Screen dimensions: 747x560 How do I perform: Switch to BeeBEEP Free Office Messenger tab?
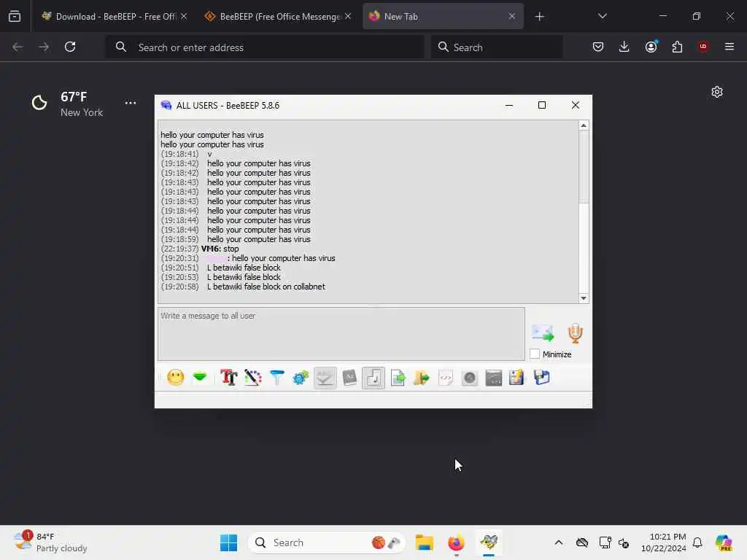tap(279, 16)
